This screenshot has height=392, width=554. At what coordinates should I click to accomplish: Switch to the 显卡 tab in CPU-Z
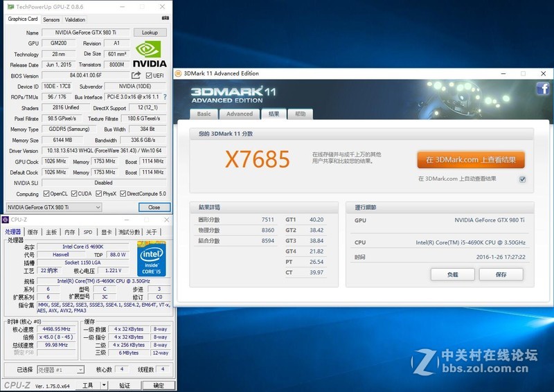point(107,232)
